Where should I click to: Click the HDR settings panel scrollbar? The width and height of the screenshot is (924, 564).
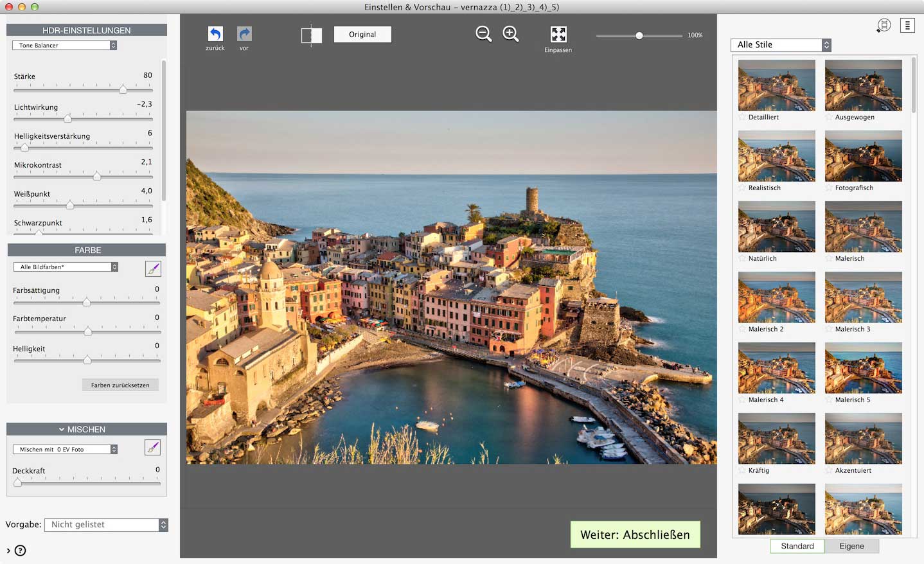pos(164,130)
